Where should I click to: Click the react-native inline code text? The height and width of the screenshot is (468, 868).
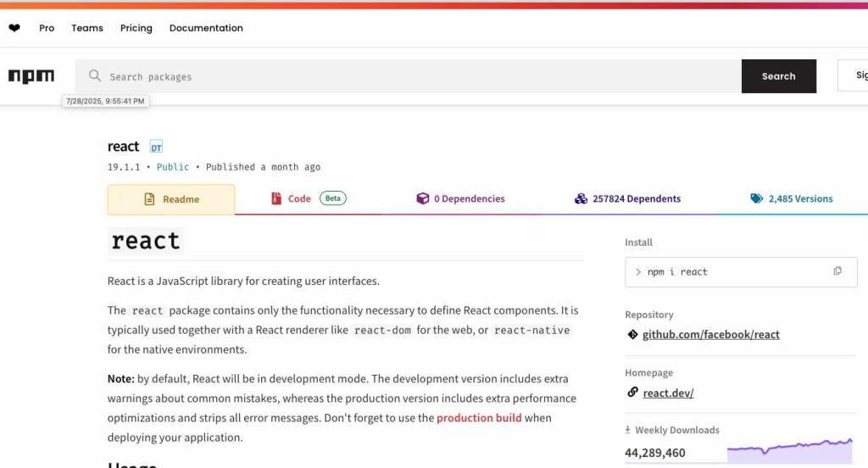[x=531, y=330]
